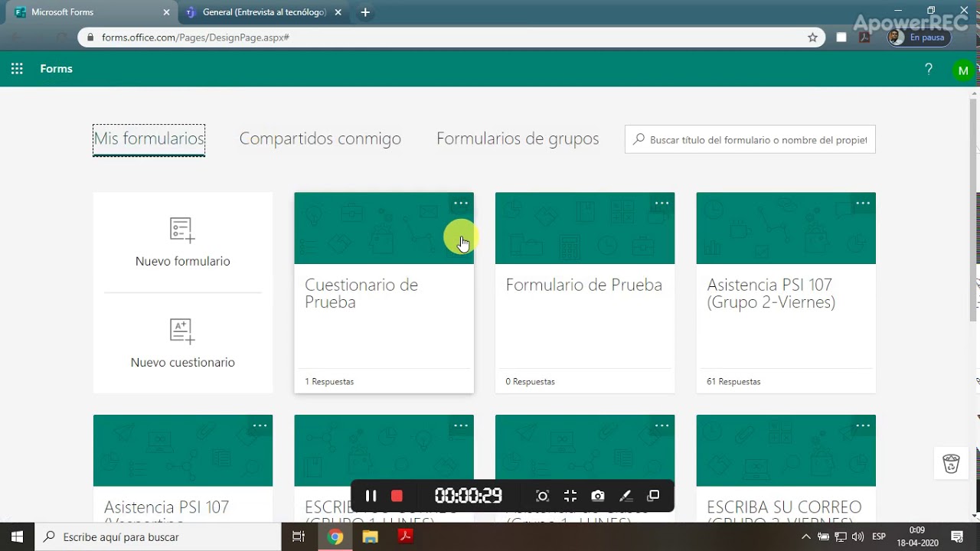Switch to Mis formularios tab
The height and width of the screenshot is (551, 980).
149,139
